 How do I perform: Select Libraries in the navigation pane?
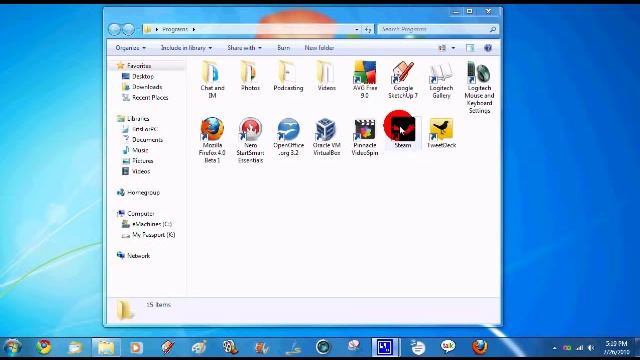click(x=138, y=119)
